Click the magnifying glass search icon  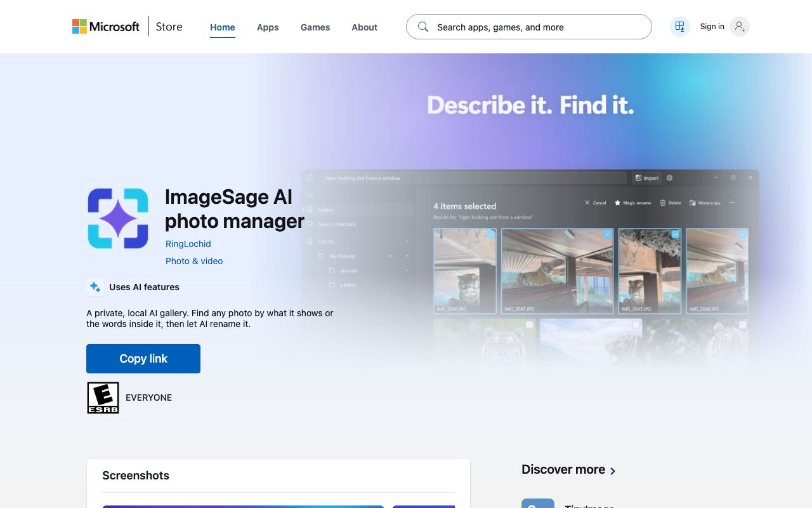[x=423, y=27]
